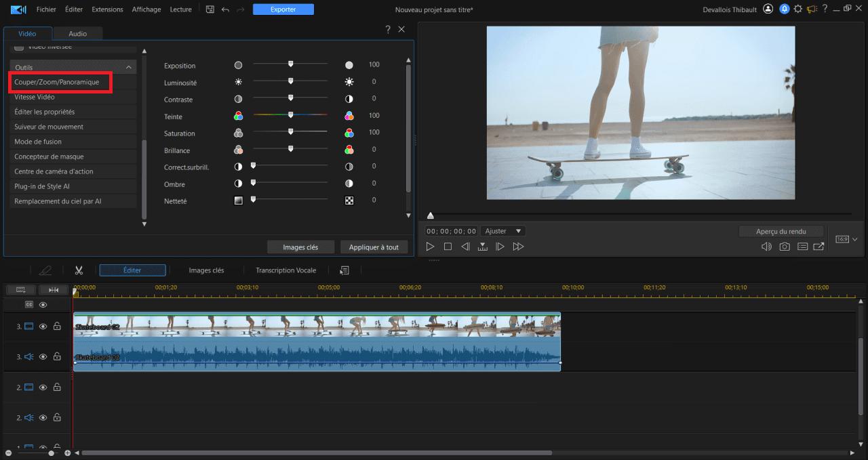Click the Exporter button
The height and width of the screenshot is (460, 868).
click(x=283, y=9)
